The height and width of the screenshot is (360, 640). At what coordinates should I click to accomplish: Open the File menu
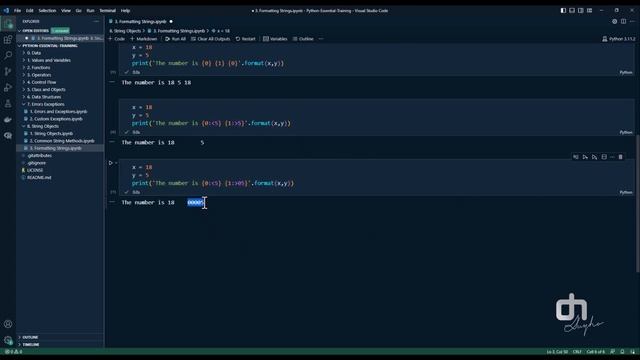17,11
